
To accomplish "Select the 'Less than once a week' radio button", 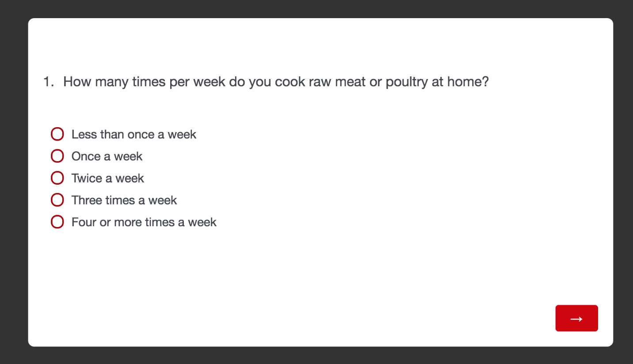I will pos(57,134).
